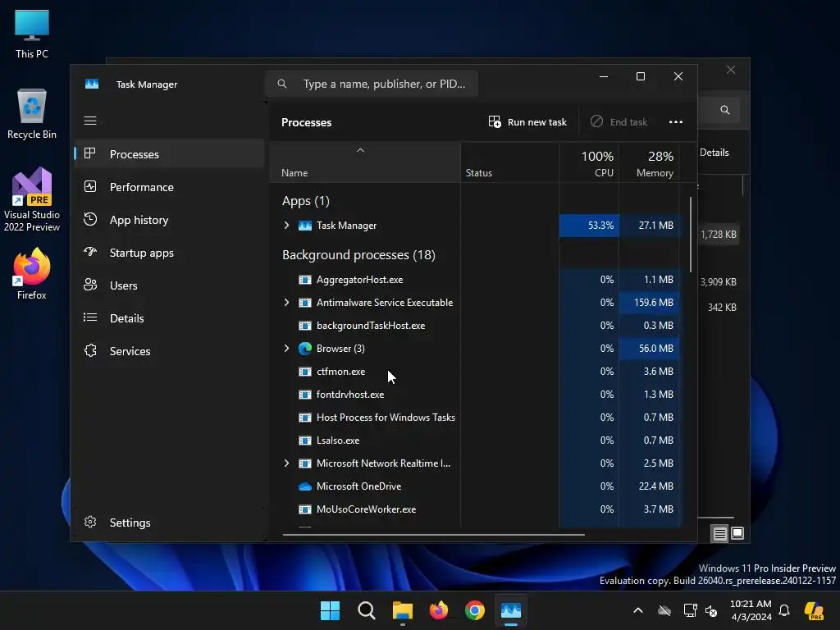Click the search magnifier icon in Task Manager

coord(282,84)
